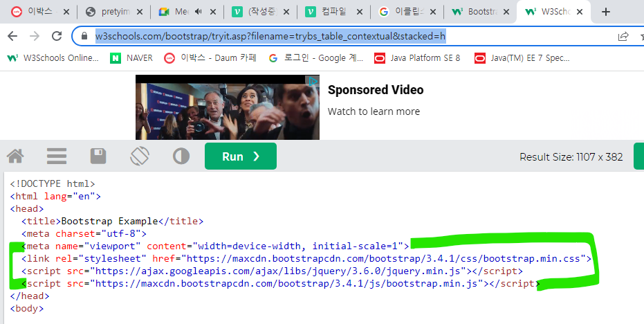Open the Java Platform SE 8 bookmark
644x324 pixels.
click(417, 58)
